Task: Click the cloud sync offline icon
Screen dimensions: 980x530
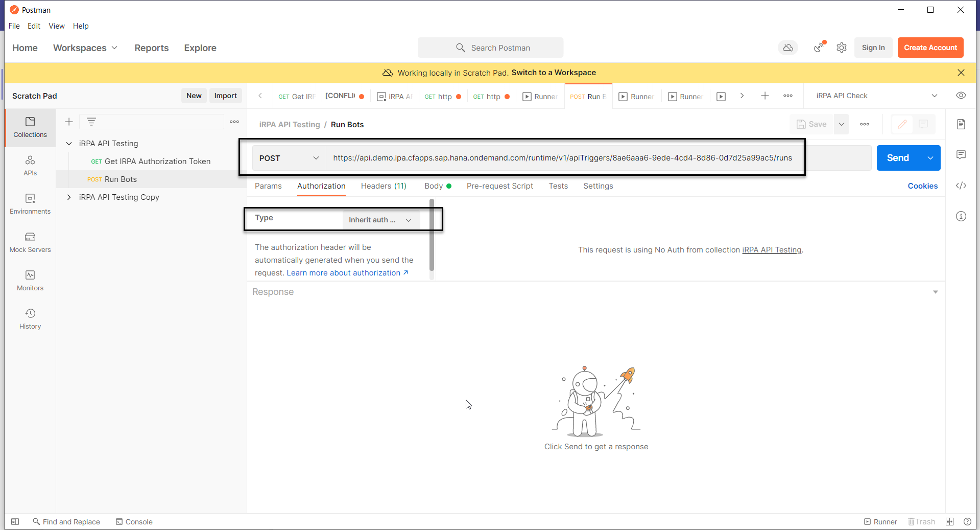Action: coord(788,48)
